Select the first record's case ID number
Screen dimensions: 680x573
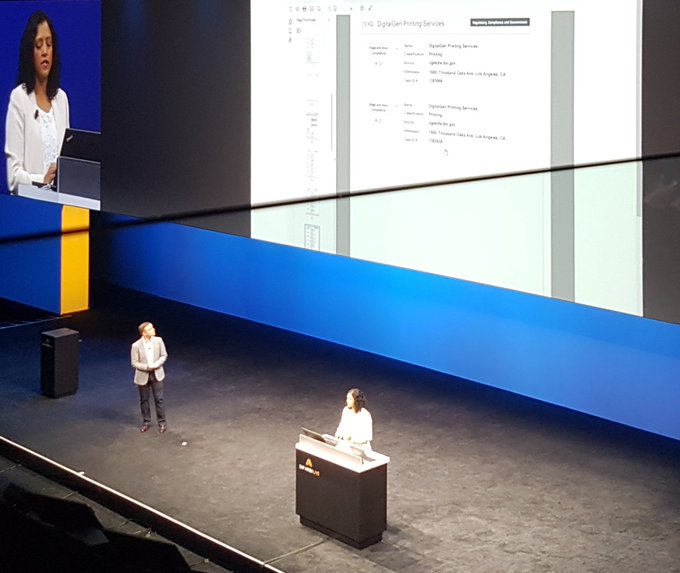[x=435, y=81]
